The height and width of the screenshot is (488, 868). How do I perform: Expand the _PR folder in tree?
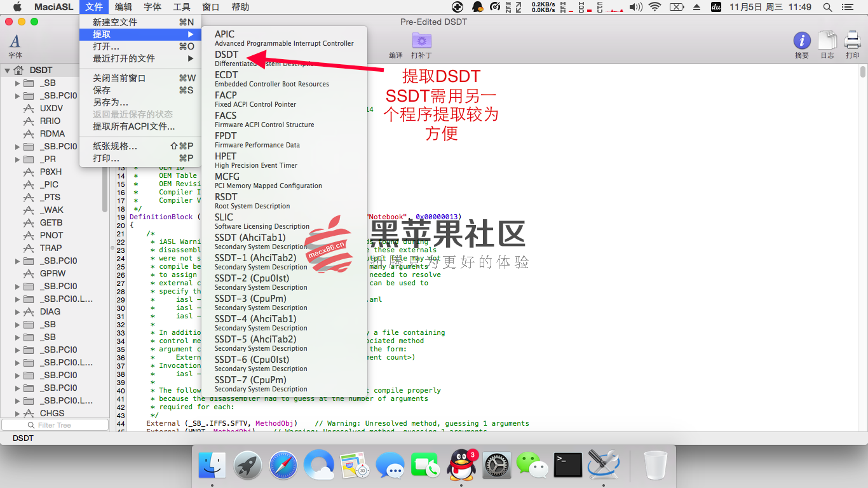coord(17,159)
